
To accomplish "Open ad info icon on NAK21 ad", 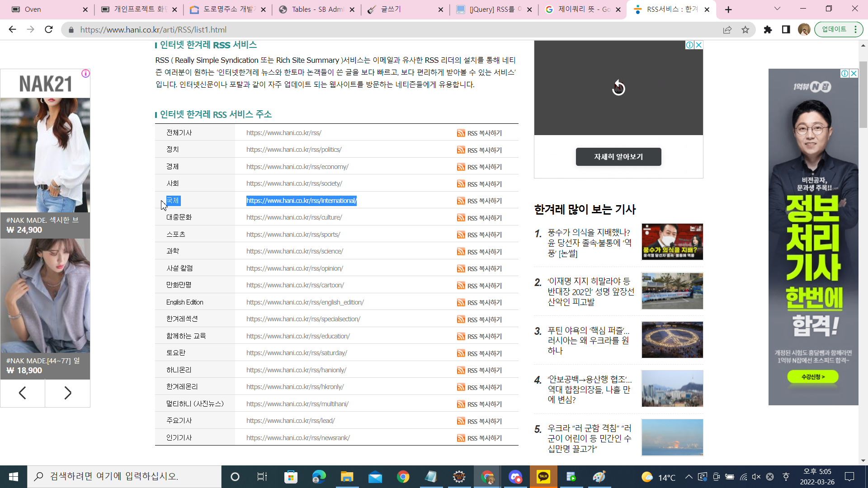I will pyautogui.click(x=85, y=73).
